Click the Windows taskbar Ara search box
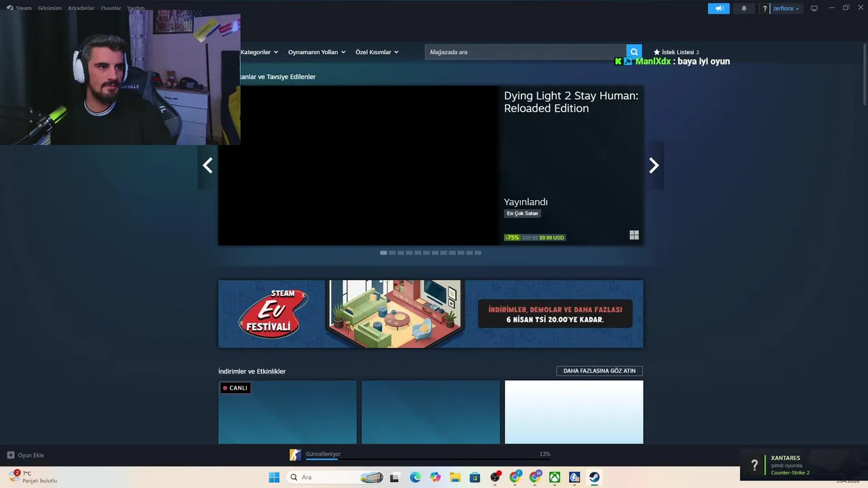The width and height of the screenshot is (868, 488). coord(336,477)
